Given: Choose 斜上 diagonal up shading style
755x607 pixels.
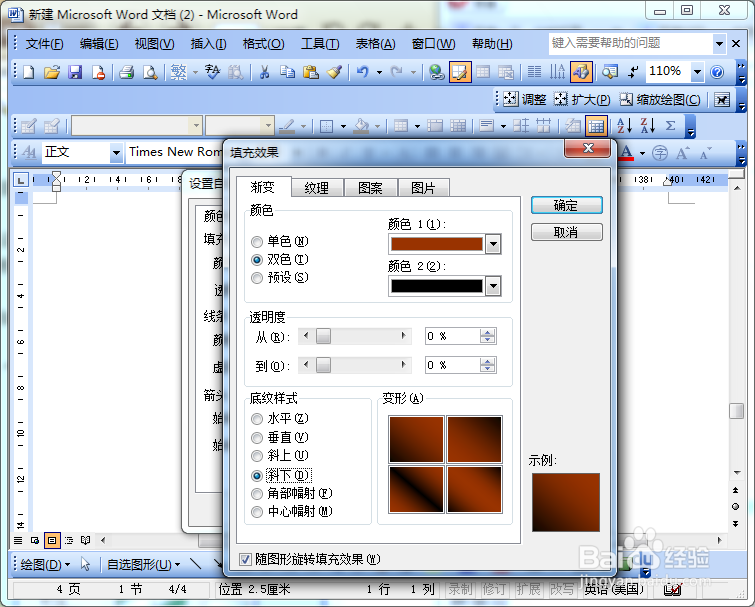Looking at the screenshot, I should 257,456.
